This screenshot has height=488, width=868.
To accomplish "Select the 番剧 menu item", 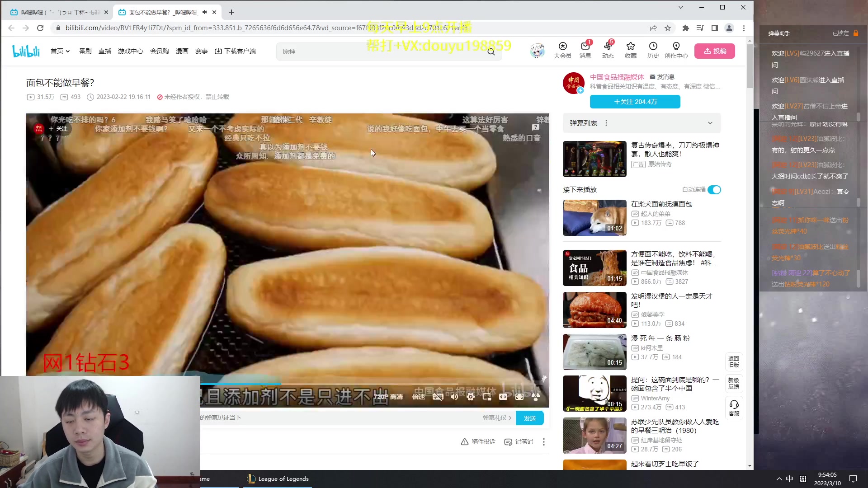I will pyautogui.click(x=85, y=51).
